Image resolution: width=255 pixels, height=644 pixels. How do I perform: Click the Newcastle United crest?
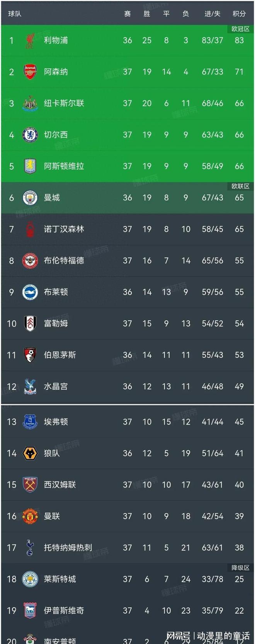click(30, 103)
